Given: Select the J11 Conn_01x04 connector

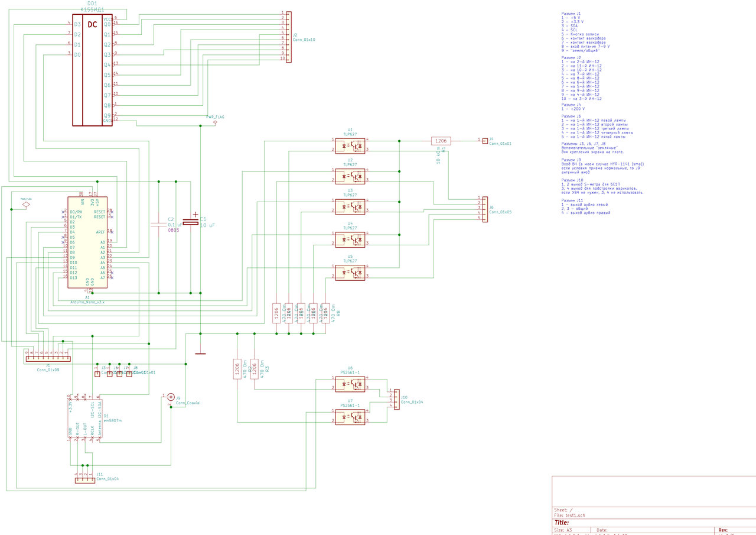Looking at the screenshot, I should coord(84,481).
